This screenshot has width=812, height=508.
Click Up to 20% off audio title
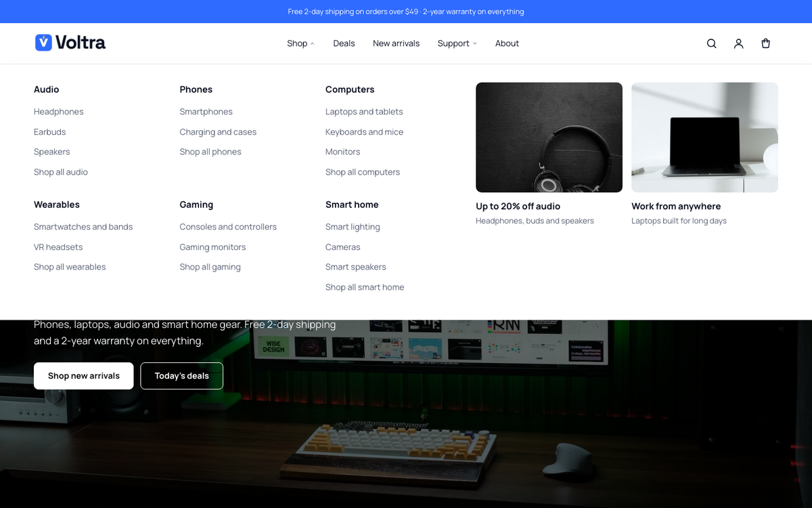(x=518, y=207)
